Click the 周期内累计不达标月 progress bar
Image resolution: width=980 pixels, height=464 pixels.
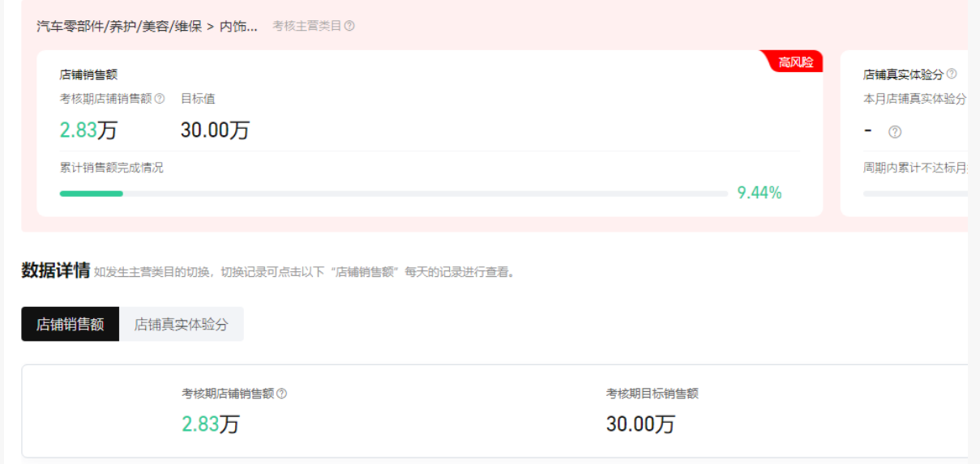point(915,194)
